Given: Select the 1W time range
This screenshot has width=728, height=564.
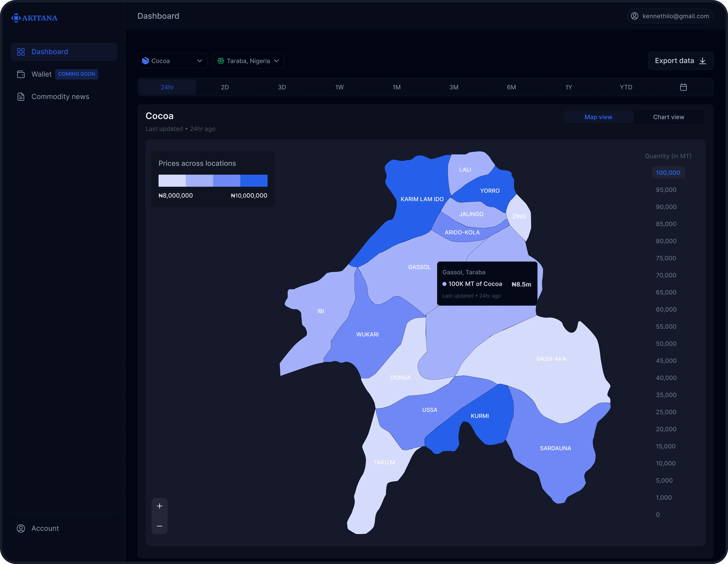Looking at the screenshot, I should click(x=339, y=87).
